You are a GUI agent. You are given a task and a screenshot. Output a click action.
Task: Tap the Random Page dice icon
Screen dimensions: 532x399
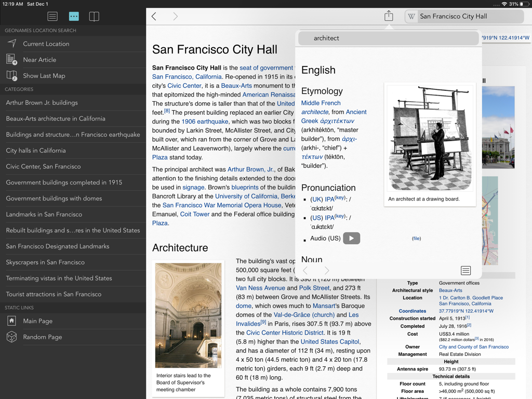tap(11, 337)
